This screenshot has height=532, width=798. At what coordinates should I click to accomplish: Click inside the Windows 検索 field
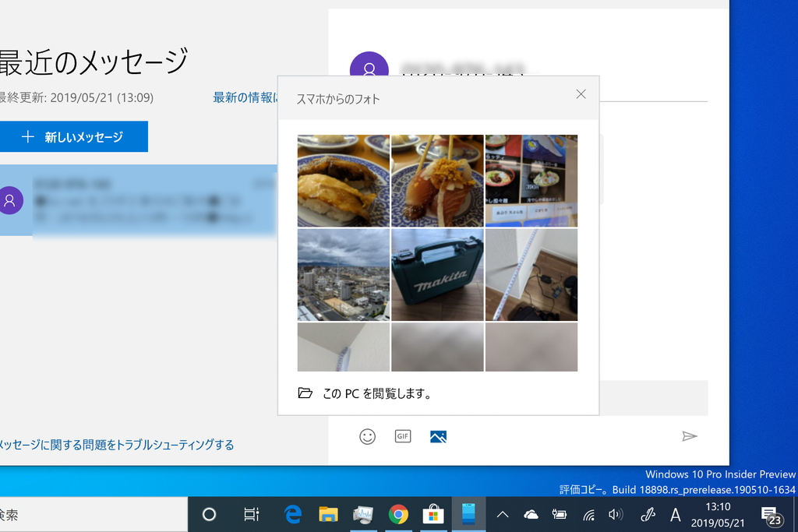(x=94, y=514)
